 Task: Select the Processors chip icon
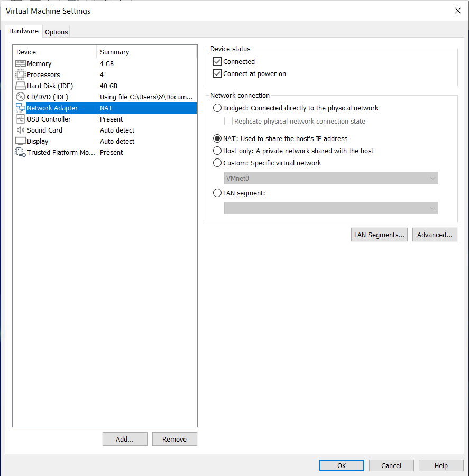(21, 75)
